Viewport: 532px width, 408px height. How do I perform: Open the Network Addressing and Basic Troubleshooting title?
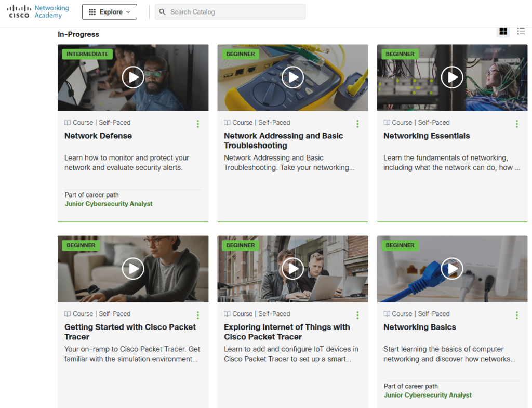click(283, 140)
